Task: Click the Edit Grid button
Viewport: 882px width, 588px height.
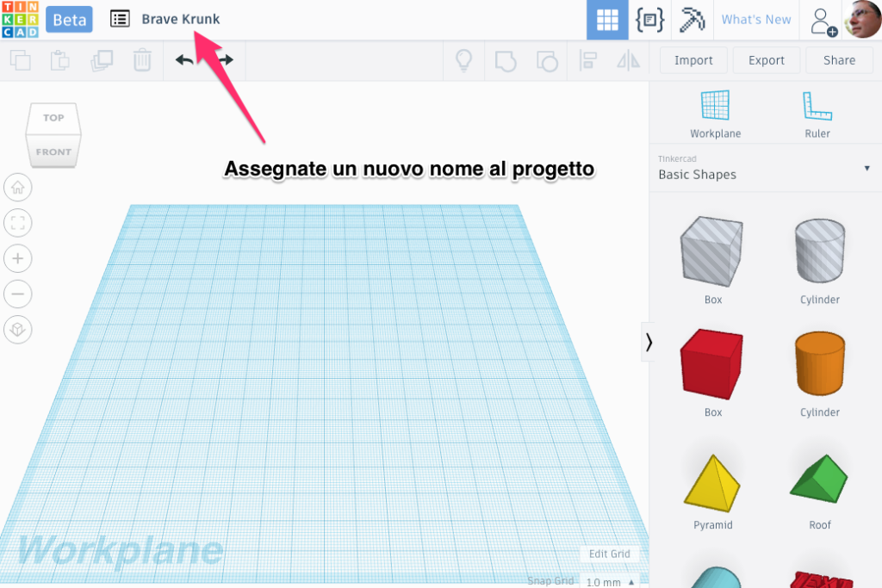Action: click(609, 554)
